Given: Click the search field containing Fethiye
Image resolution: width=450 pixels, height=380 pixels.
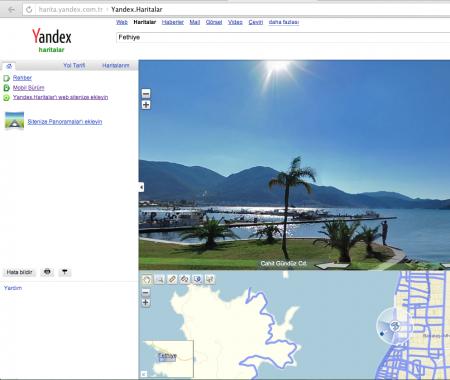Looking at the screenshot, I should coord(283,37).
